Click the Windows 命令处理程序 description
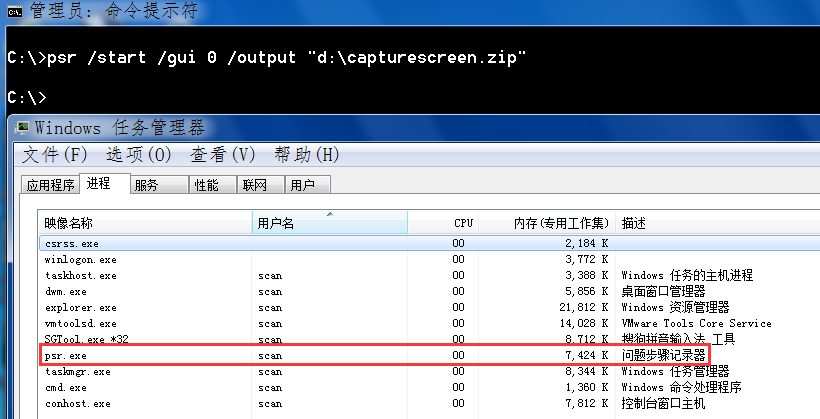Screen dimensions: 820x419 click(681, 388)
